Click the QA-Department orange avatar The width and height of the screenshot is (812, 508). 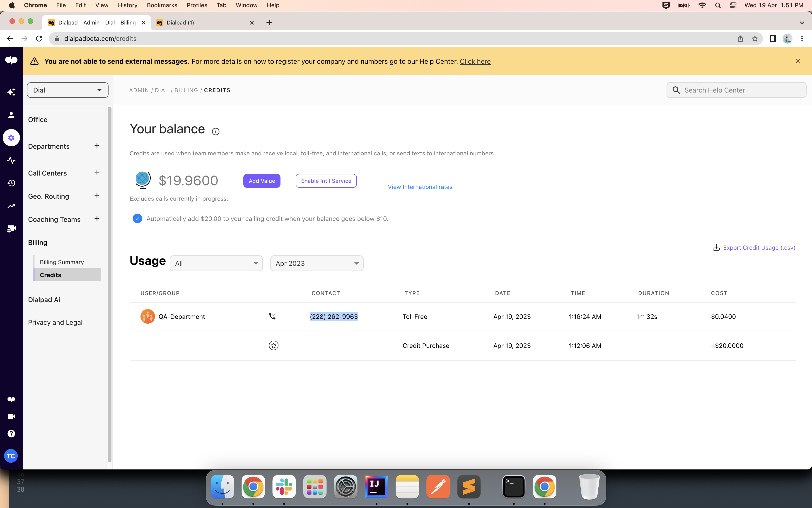click(x=148, y=316)
